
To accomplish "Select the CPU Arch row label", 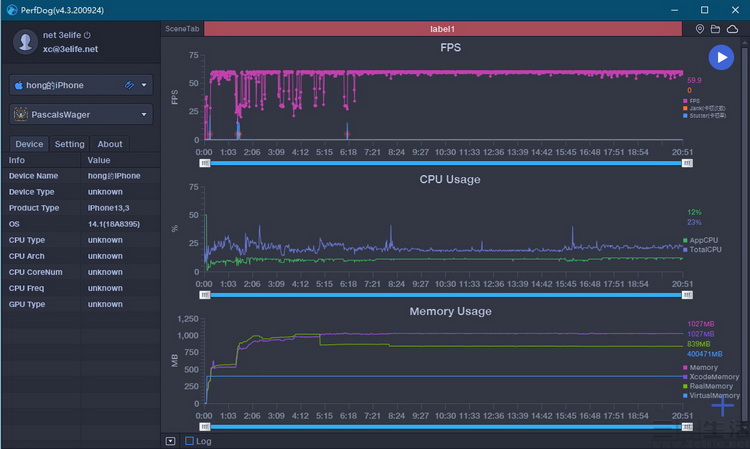I will [x=26, y=256].
